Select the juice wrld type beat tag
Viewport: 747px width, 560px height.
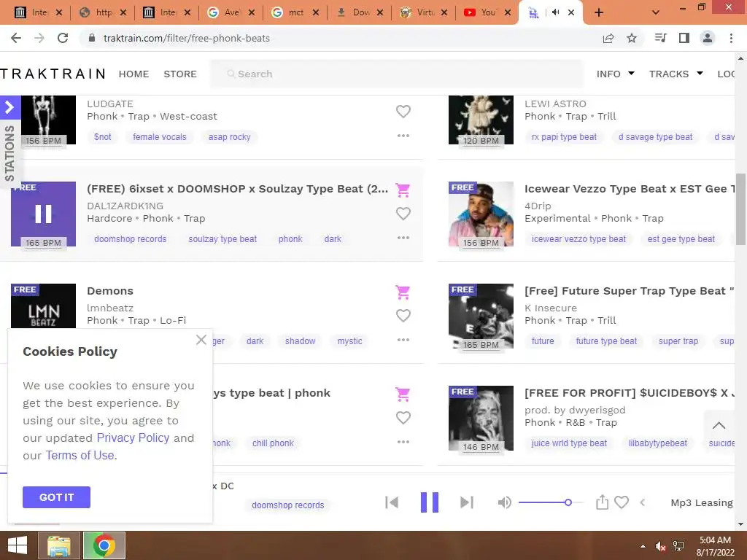pyautogui.click(x=569, y=443)
